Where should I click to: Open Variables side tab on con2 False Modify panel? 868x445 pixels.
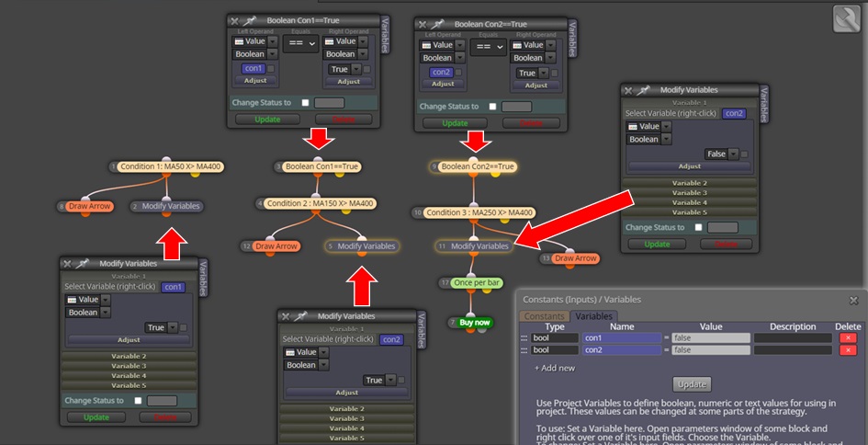pyautogui.click(x=764, y=106)
